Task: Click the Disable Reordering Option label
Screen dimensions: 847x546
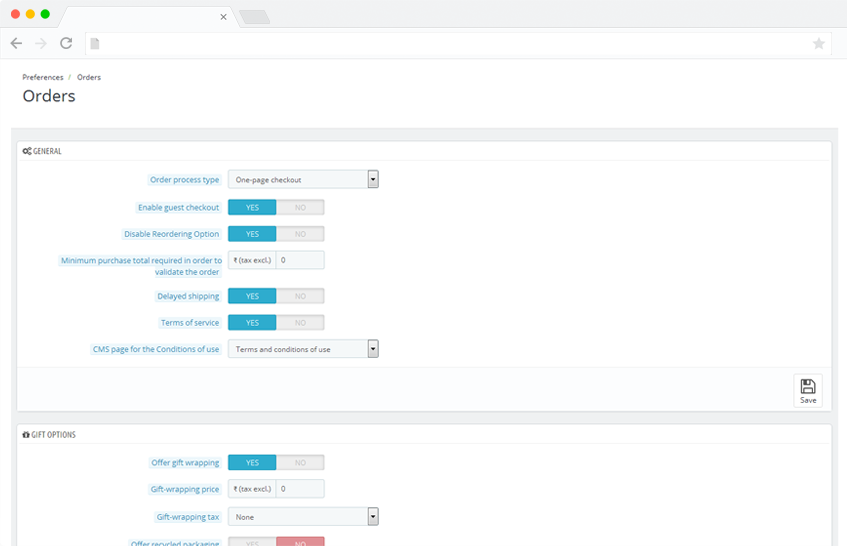Action: [x=171, y=234]
